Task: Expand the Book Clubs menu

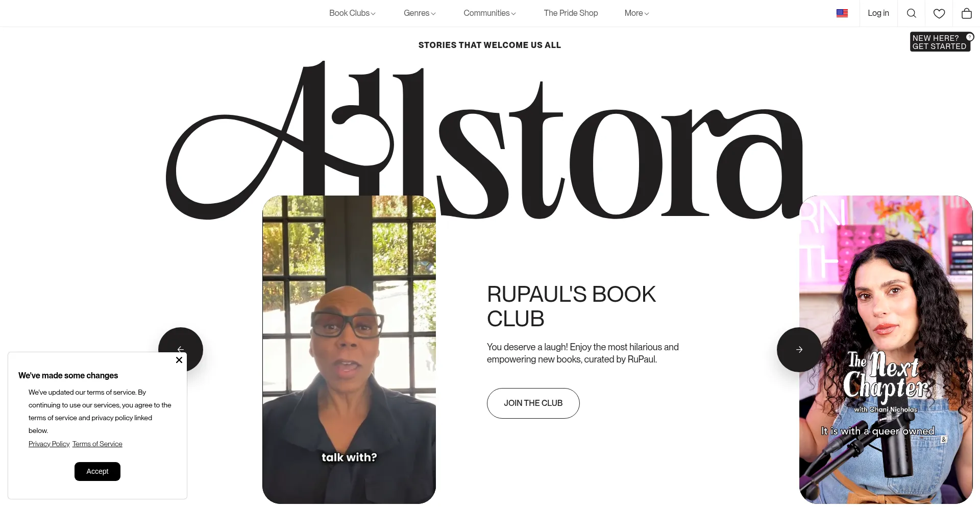Action: pos(352,13)
